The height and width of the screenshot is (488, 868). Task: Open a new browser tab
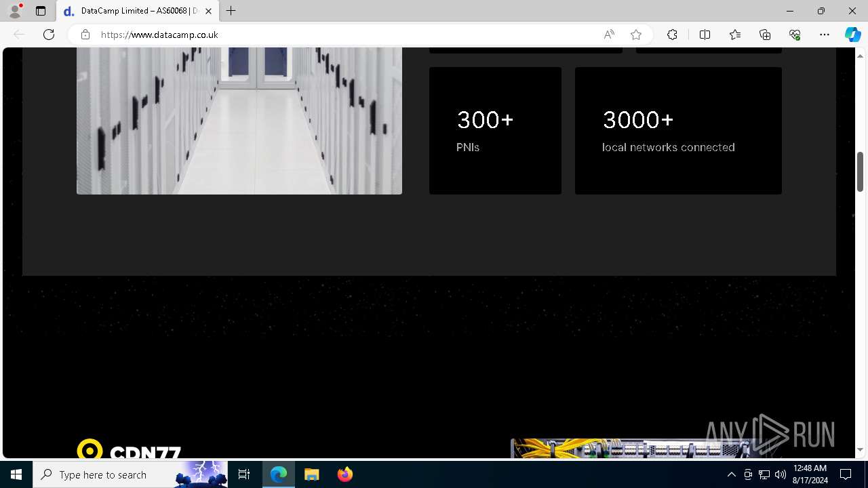(231, 11)
